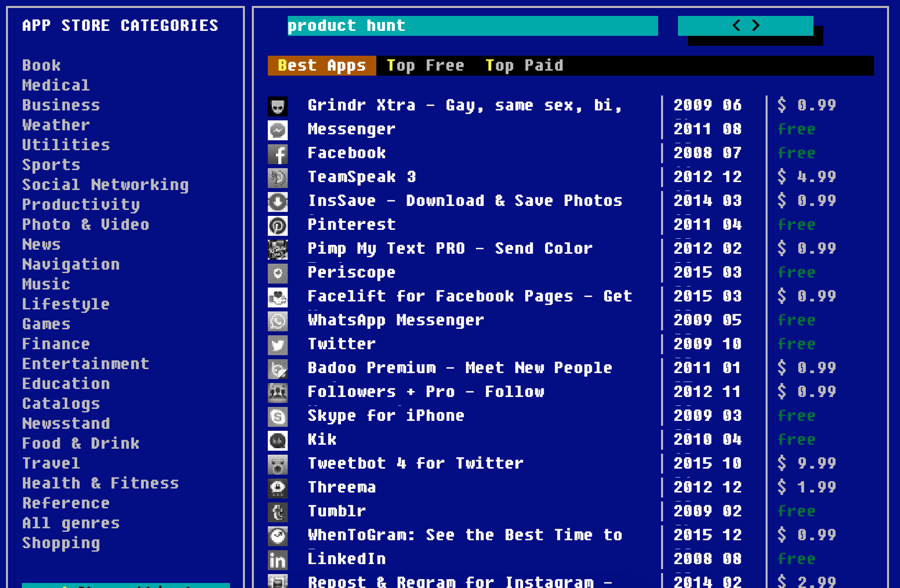Choose the Productivity category
Viewport: 900px width, 588px height.
81,204
